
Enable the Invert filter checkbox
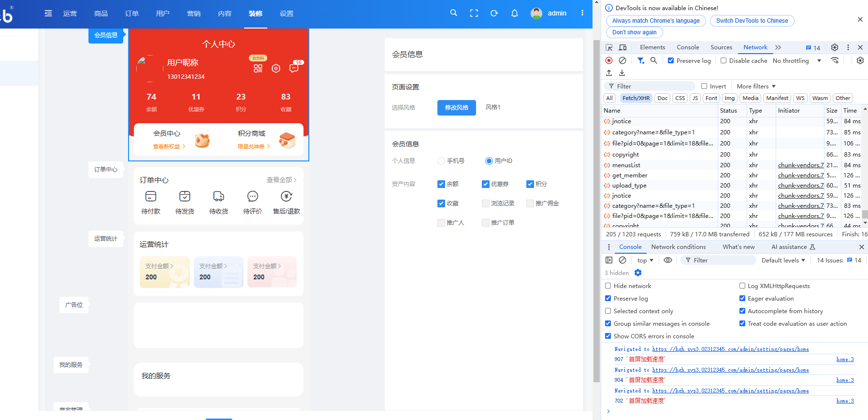[704, 86]
